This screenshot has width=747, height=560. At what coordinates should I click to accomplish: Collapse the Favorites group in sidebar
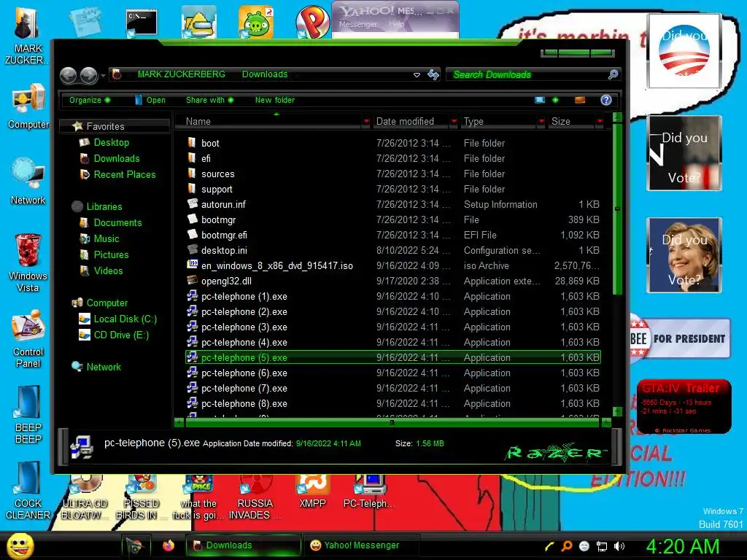[114, 126]
